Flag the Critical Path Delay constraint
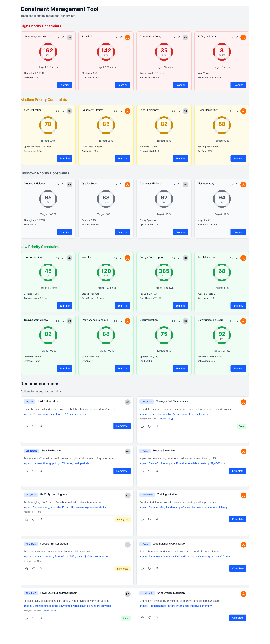Image resolution: width=270 pixels, height=644 pixels. pyautogui.click(x=179, y=37)
